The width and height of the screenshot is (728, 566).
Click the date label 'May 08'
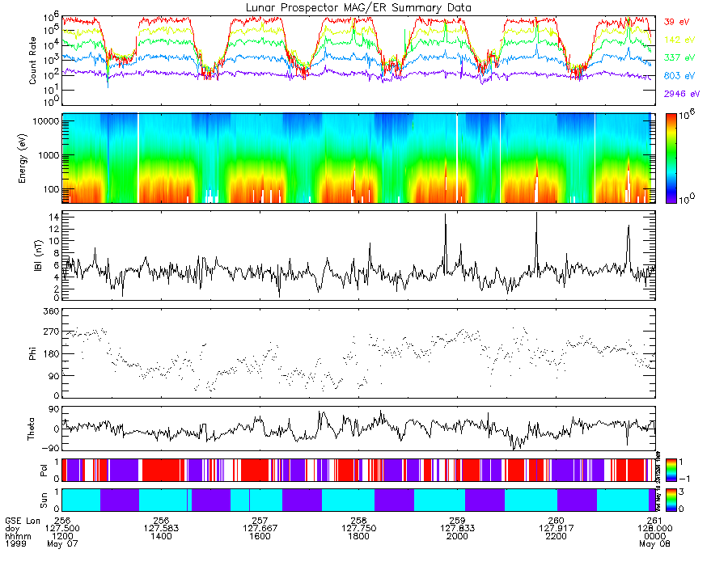(654, 543)
